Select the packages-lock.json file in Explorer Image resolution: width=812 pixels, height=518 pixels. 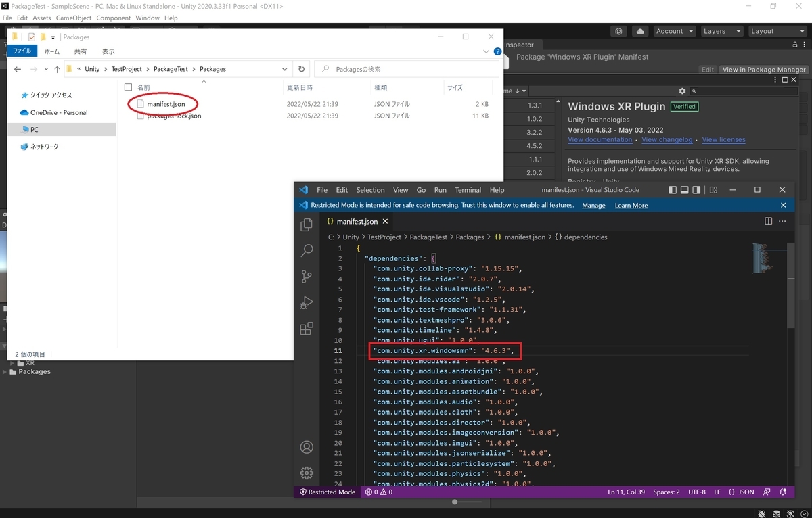[173, 116]
